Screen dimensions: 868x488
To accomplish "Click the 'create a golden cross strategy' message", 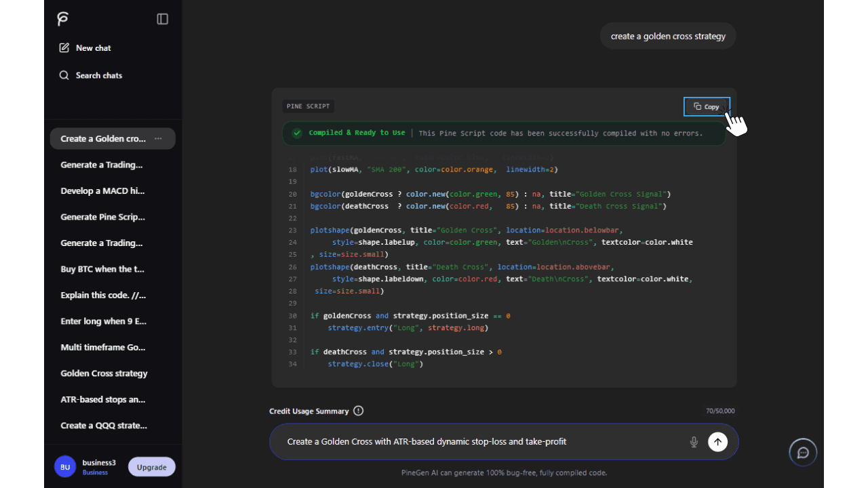I will point(668,36).
